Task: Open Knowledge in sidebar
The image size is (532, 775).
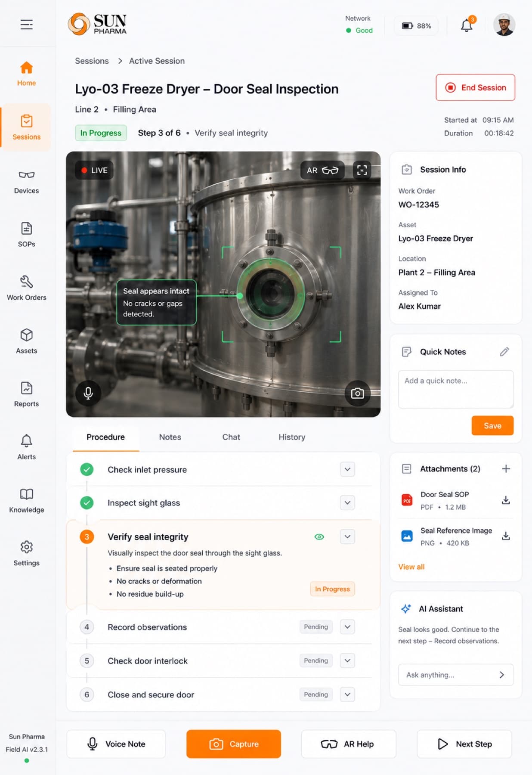Action: [x=26, y=501]
